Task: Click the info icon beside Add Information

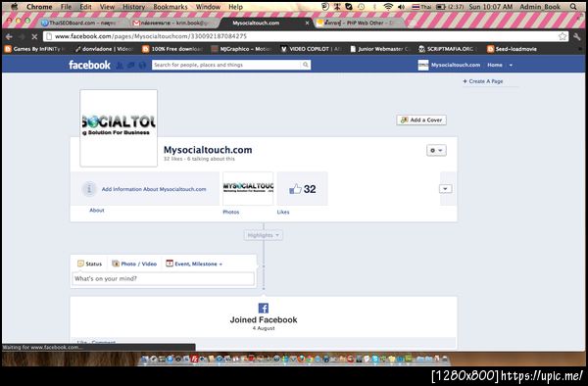Action: 89,189
